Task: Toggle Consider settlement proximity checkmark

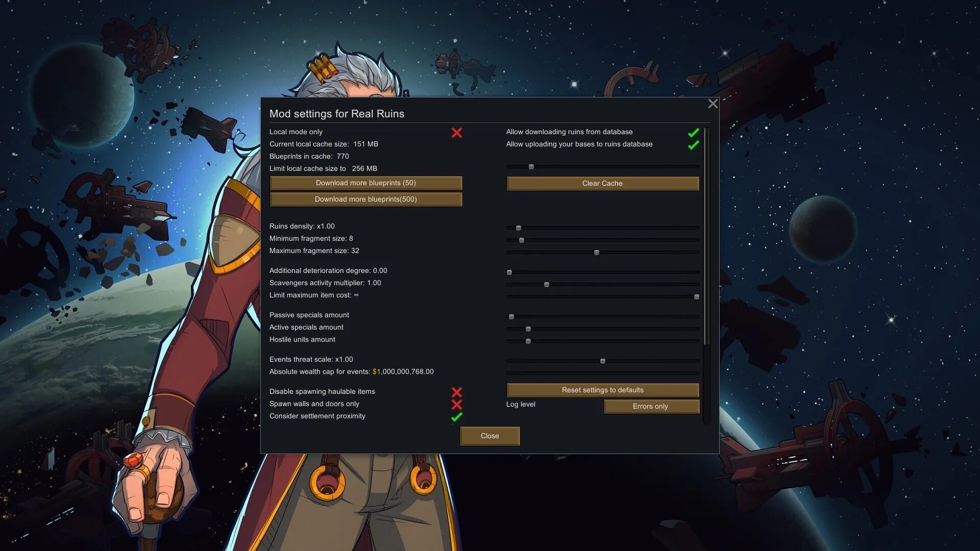Action: tap(457, 417)
